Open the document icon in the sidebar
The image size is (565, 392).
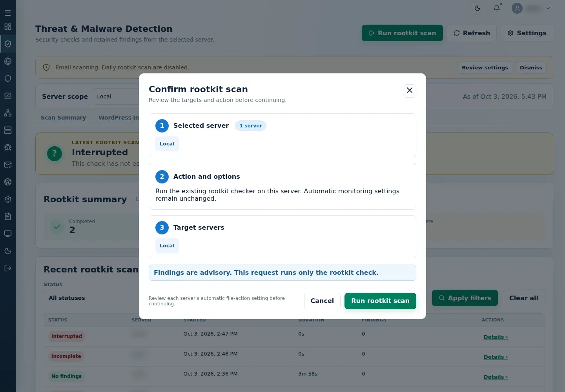[8, 216]
